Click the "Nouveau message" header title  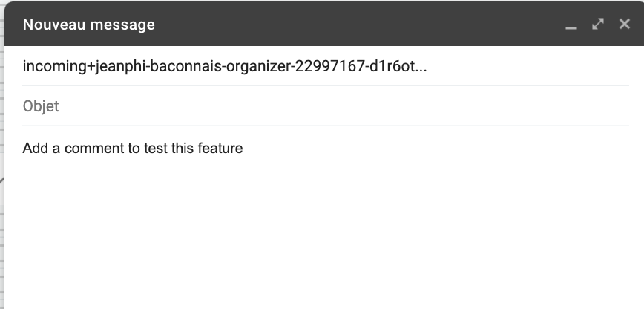tap(89, 25)
